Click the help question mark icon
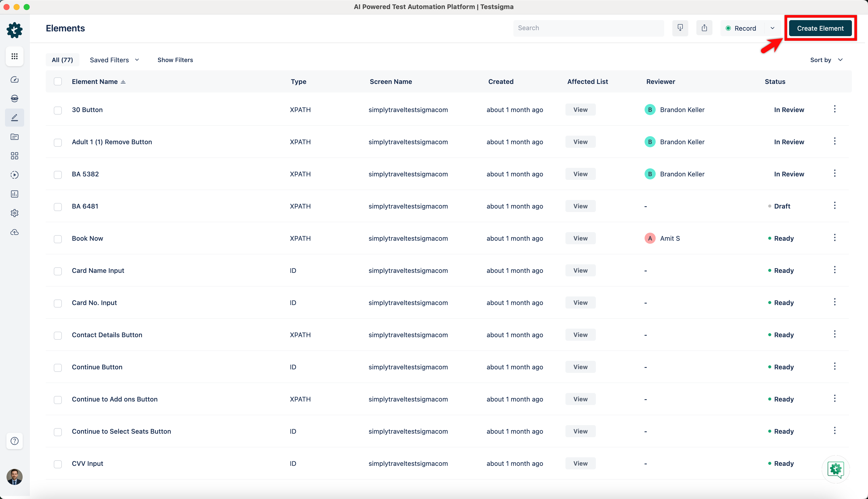The image size is (868, 499). click(14, 441)
